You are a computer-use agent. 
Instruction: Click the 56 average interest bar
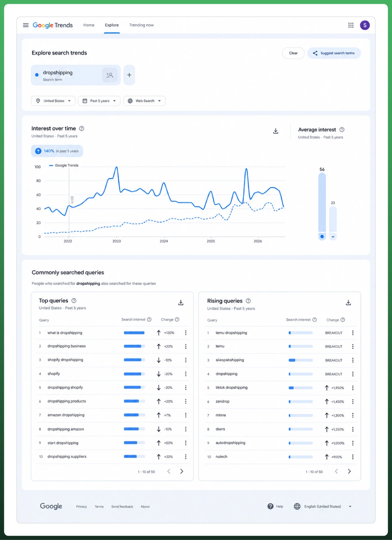(x=322, y=202)
